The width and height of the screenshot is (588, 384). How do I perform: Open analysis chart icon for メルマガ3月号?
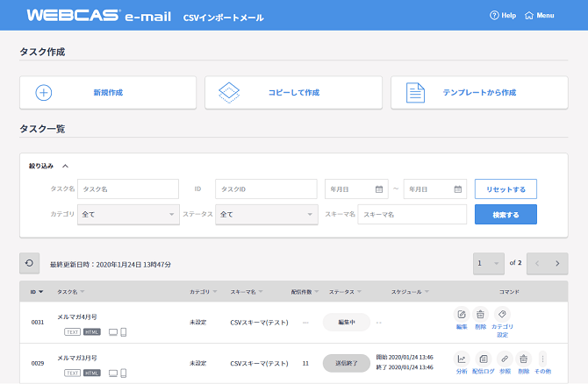[x=462, y=359]
